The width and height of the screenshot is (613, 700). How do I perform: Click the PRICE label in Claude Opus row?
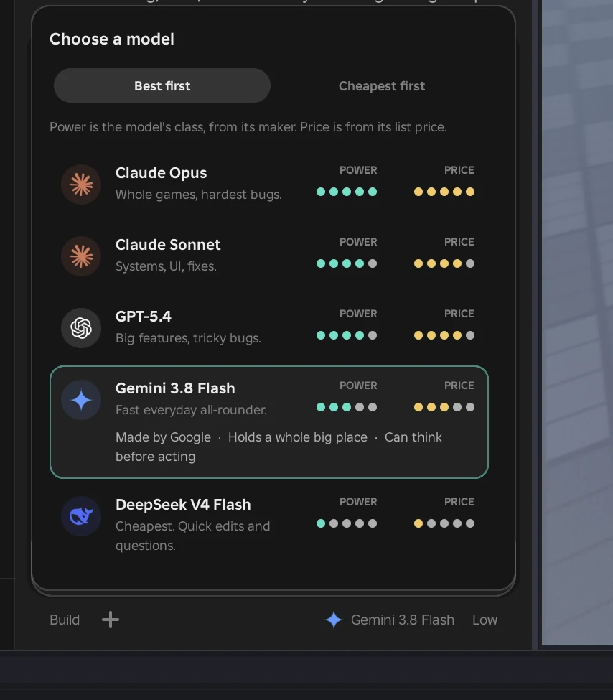[x=459, y=170]
